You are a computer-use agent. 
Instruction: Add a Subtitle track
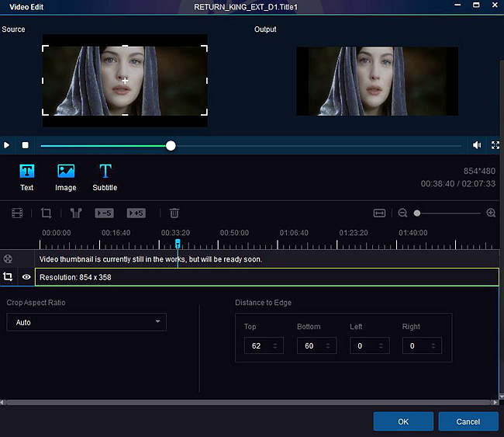(x=105, y=177)
